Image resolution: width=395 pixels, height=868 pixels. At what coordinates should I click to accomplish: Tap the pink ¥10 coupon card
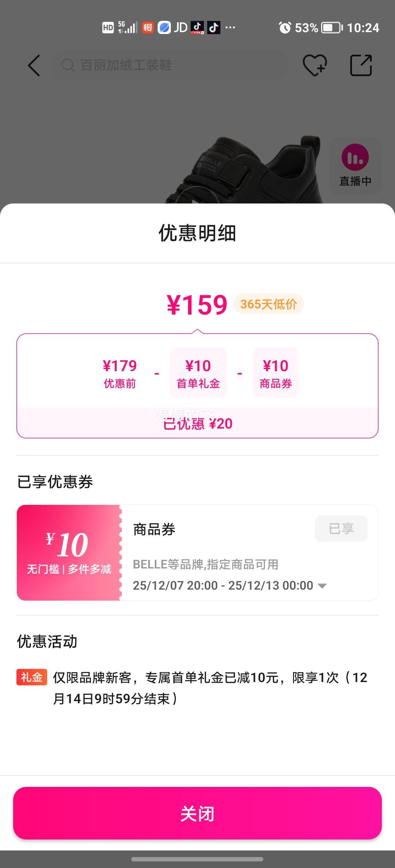pos(69,552)
